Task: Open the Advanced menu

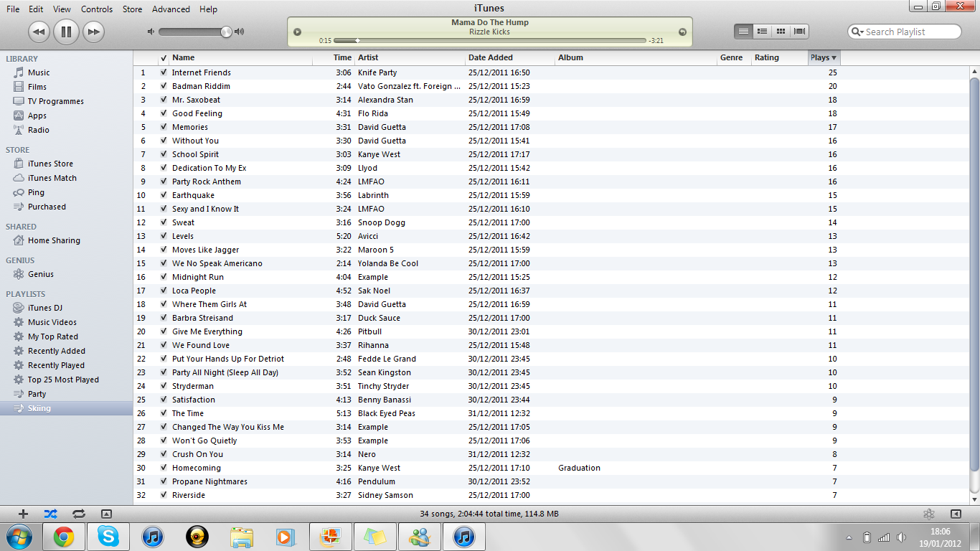Action: (x=171, y=9)
